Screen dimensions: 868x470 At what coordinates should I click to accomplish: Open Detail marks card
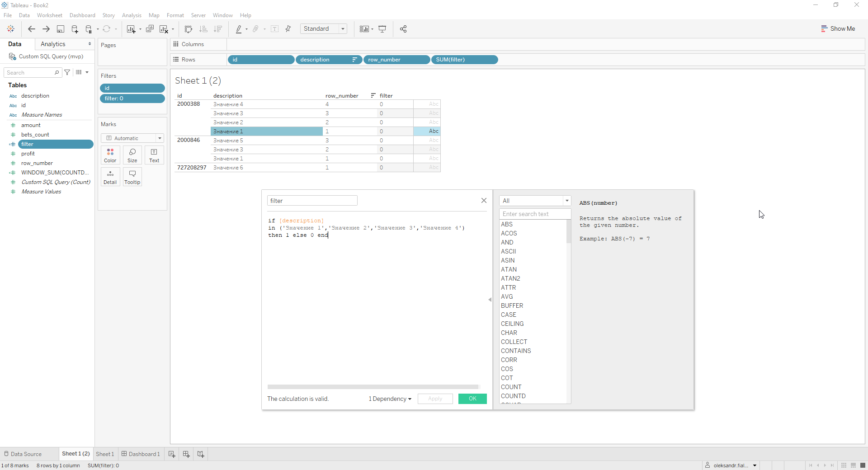[x=110, y=177]
